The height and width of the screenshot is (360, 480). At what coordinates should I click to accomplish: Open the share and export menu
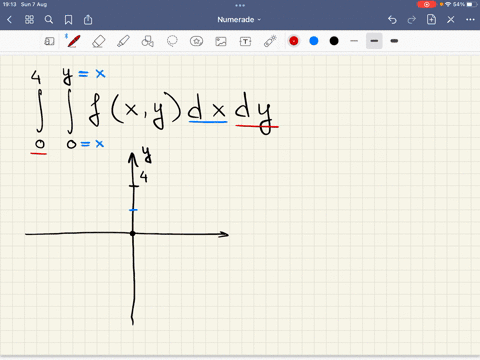[x=88, y=20]
